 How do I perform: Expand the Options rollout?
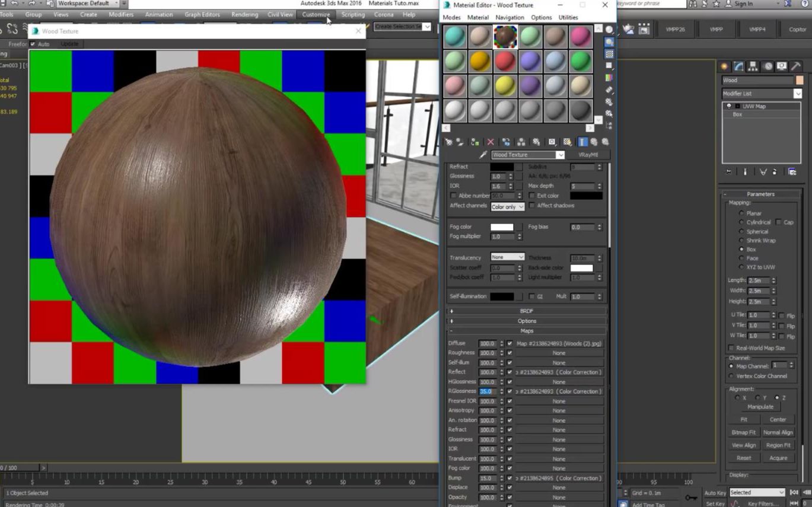527,321
